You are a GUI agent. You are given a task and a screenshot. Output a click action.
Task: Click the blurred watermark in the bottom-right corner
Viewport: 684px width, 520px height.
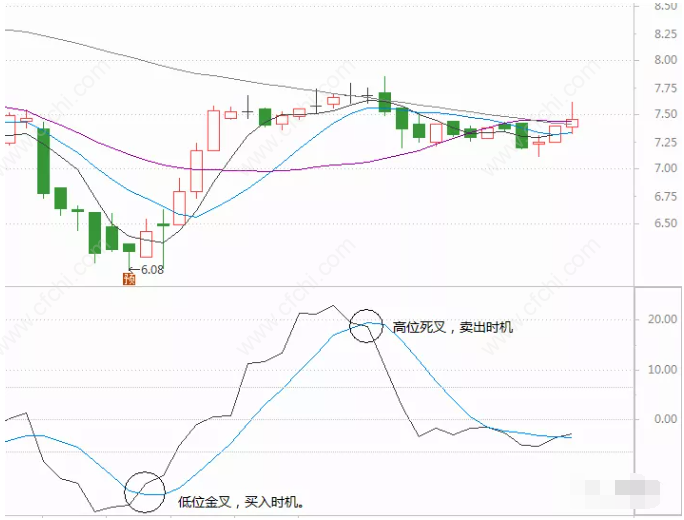[x=622, y=489]
